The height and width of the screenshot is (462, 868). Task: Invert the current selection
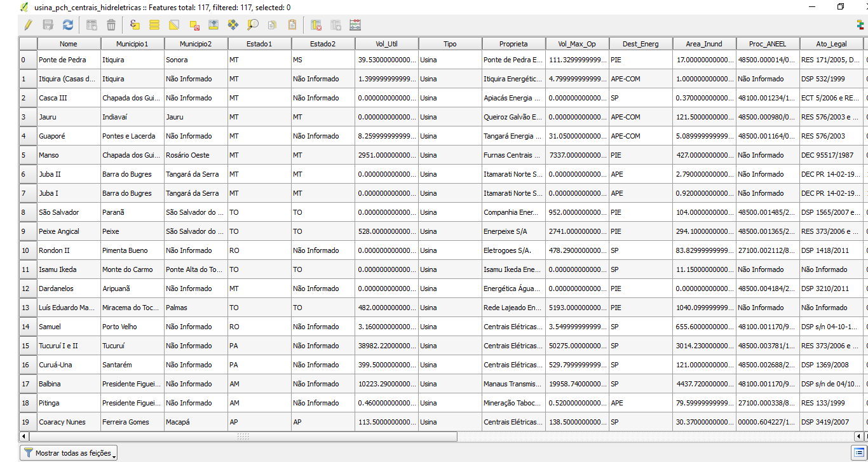pyautogui.click(x=173, y=25)
